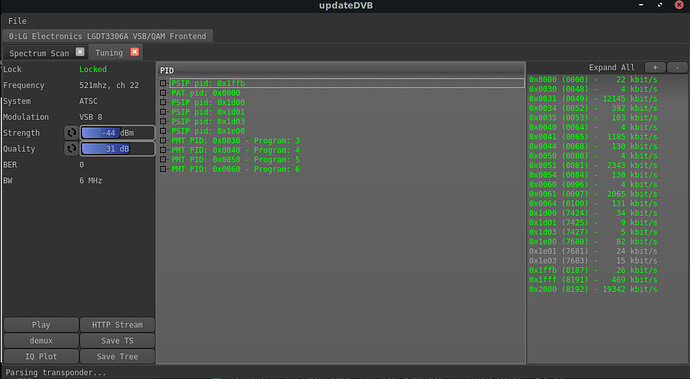Select the gray 0x1e01 (7681) entry

pos(593,251)
